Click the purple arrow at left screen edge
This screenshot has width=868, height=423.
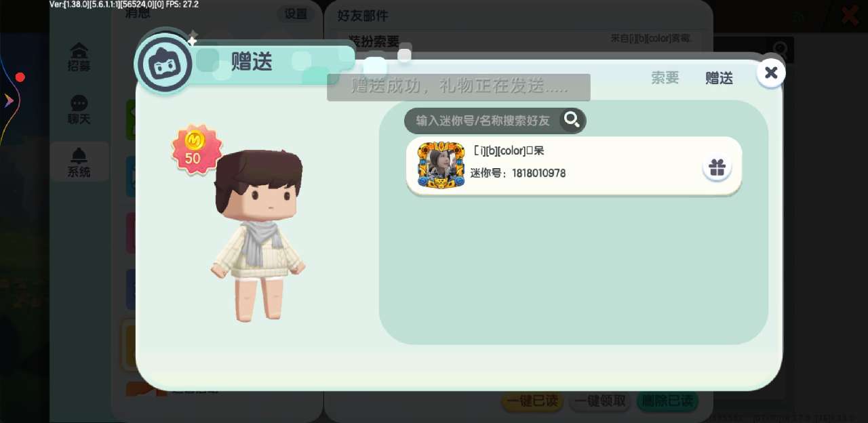9,101
